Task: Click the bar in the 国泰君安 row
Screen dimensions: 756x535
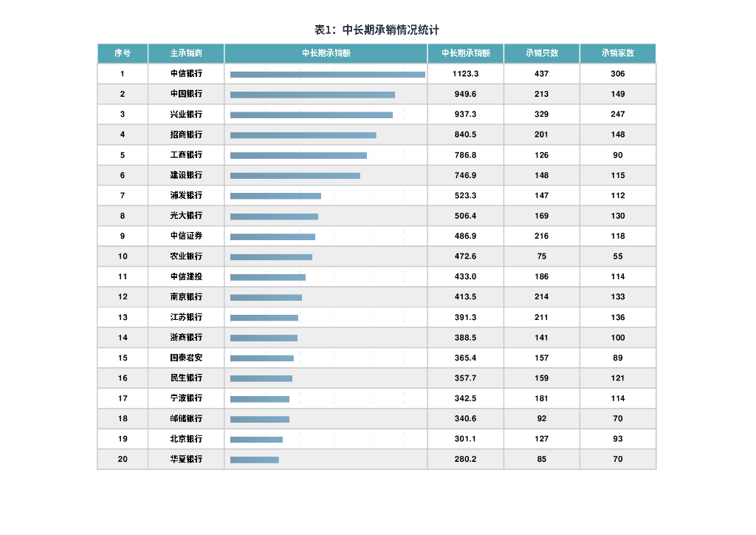Action: pyautogui.click(x=262, y=358)
